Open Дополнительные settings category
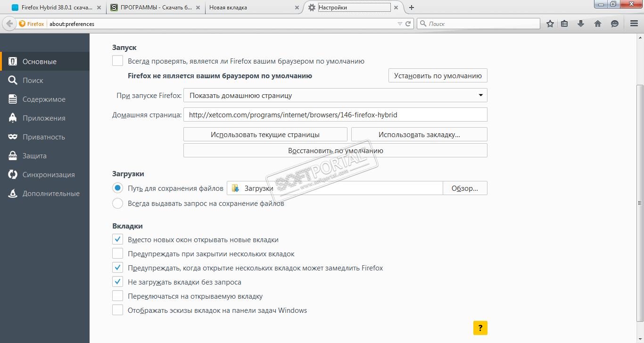 pos(45,193)
